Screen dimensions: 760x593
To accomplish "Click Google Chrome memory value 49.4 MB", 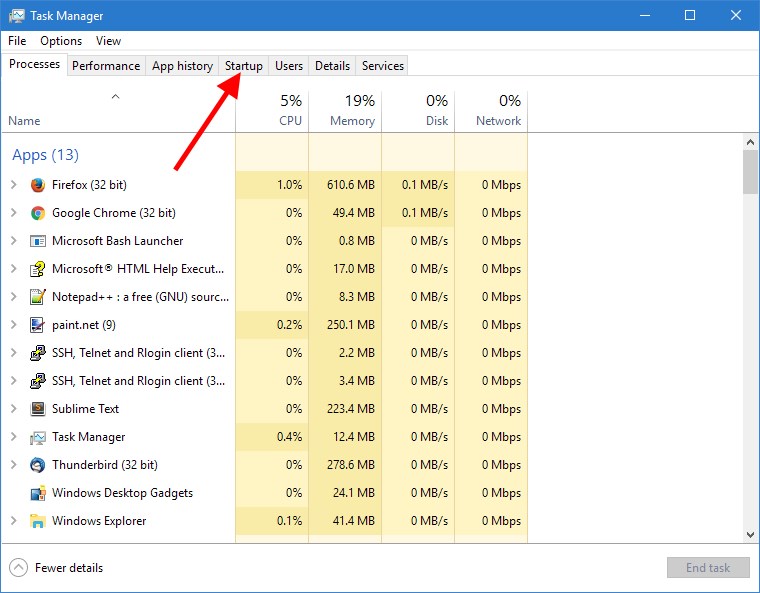I will (353, 213).
